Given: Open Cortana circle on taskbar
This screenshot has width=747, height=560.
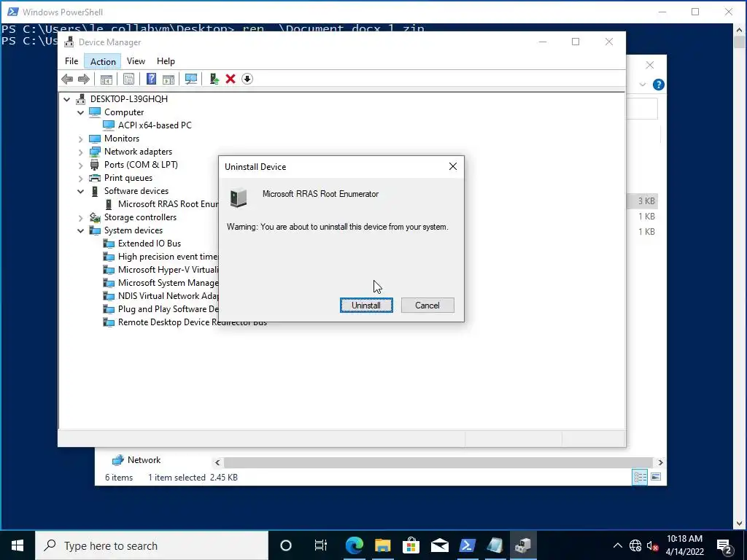Looking at the screenshot, I should pyautogui.click(x=286, y=545).
